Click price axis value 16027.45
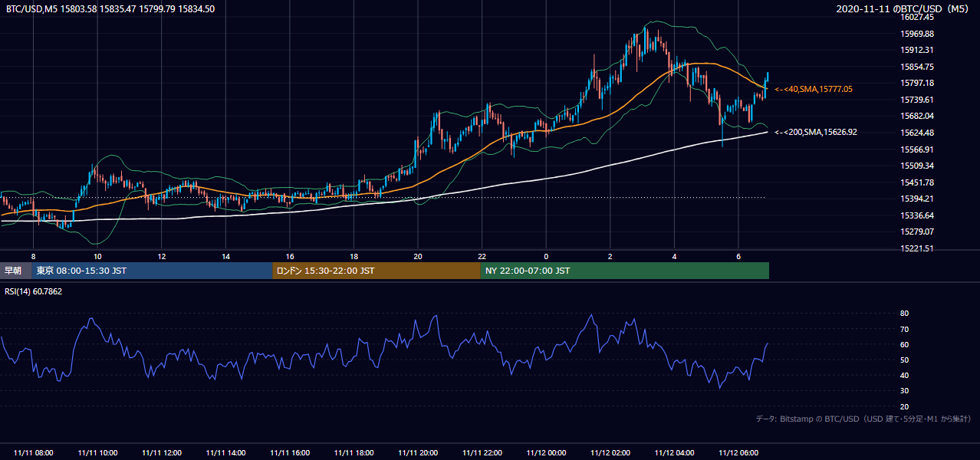 click(917, 18)
